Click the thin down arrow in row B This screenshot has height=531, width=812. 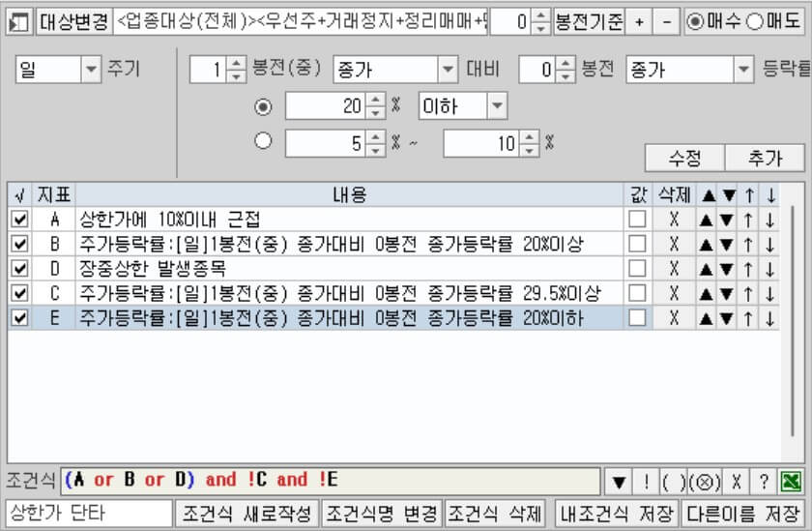(769, 245)
